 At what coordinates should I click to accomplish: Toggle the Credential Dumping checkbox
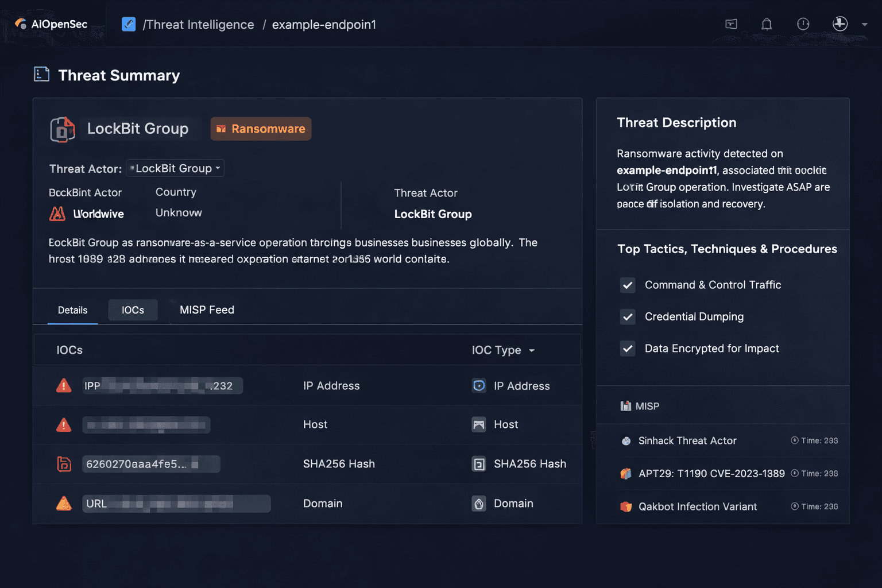click(628, 316)
